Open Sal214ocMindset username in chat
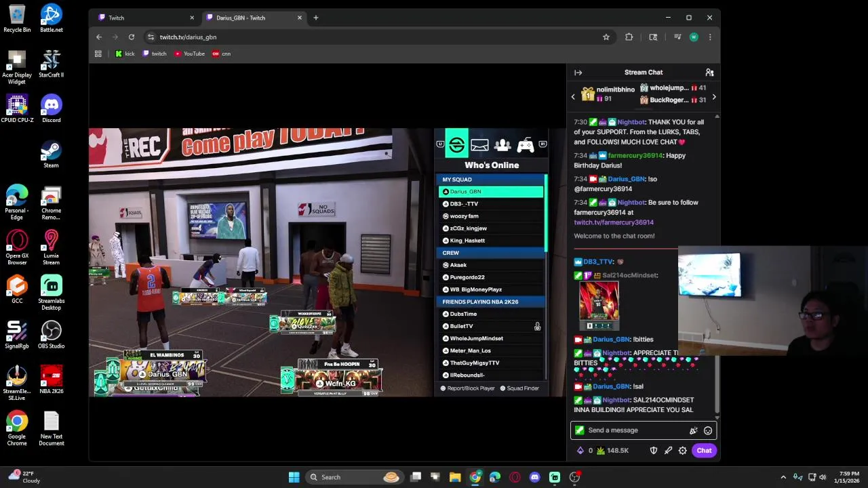Image resolution: width=868 pixels, height=488 pixels. coord(629,275)
